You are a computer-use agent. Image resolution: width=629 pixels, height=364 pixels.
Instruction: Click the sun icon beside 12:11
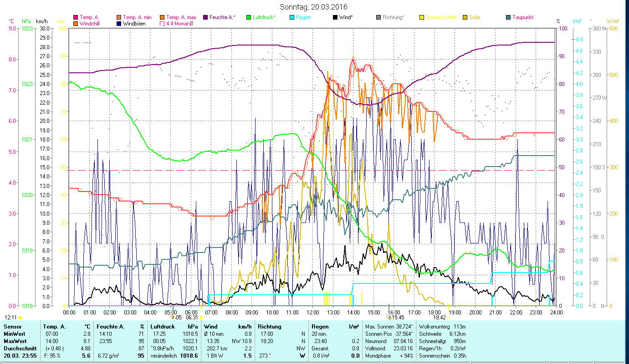pos(20,318)
